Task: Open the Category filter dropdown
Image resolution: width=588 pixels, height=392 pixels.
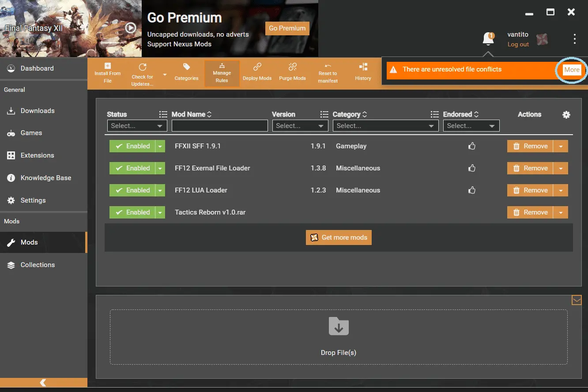Action: click(386, 126)
